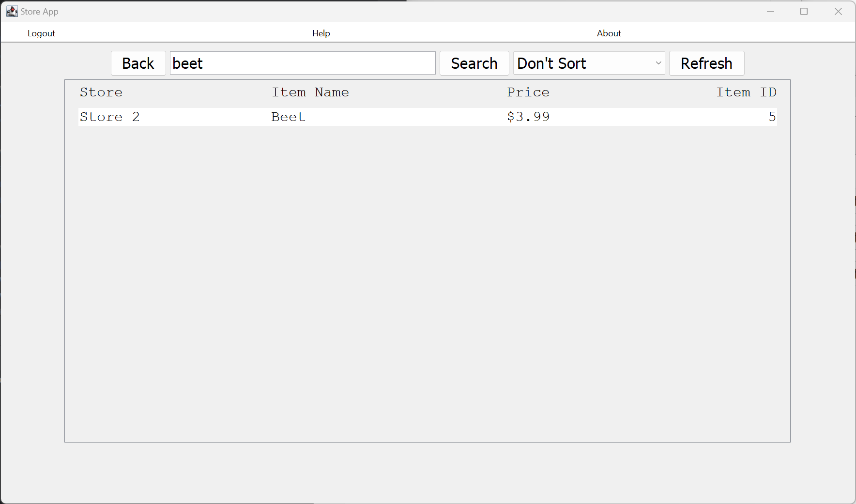
Task: Maximize the Store App window
Action: (804, 11)
